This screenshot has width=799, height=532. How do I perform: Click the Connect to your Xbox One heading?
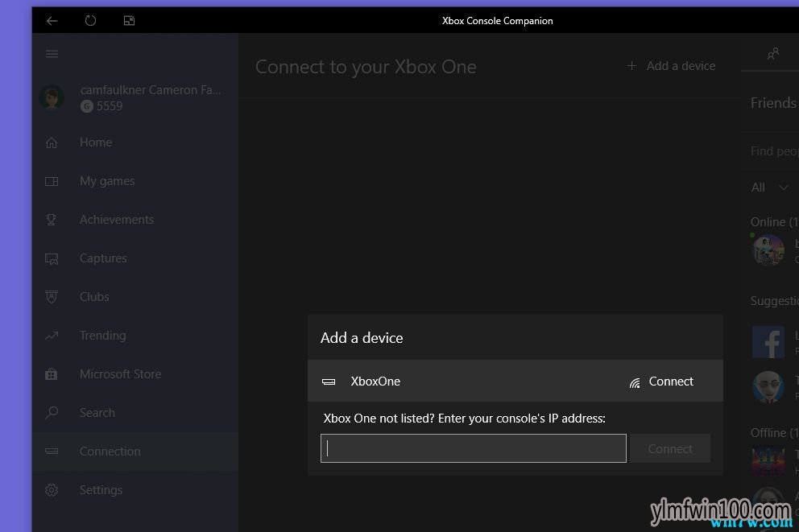point(366,67)
